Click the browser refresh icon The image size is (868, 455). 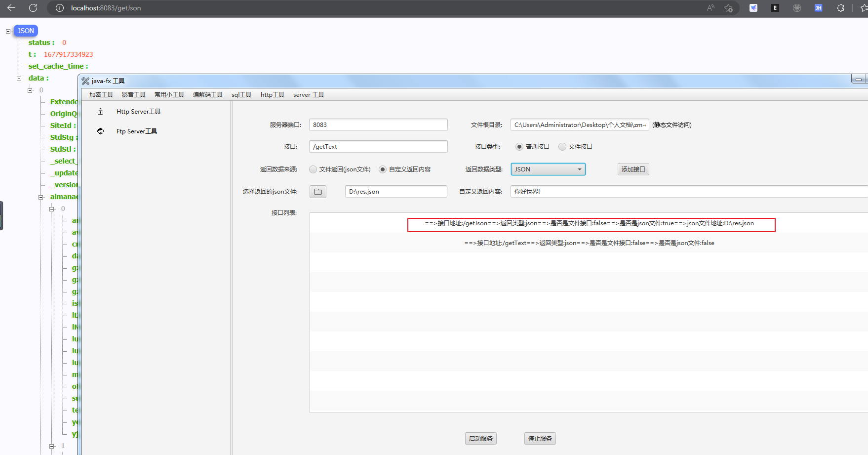tap(33, 8)
